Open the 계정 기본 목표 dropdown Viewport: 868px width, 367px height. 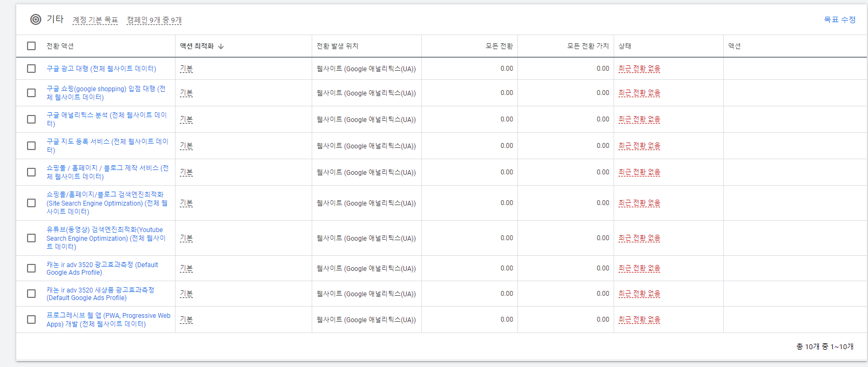[x=95, y=20]
